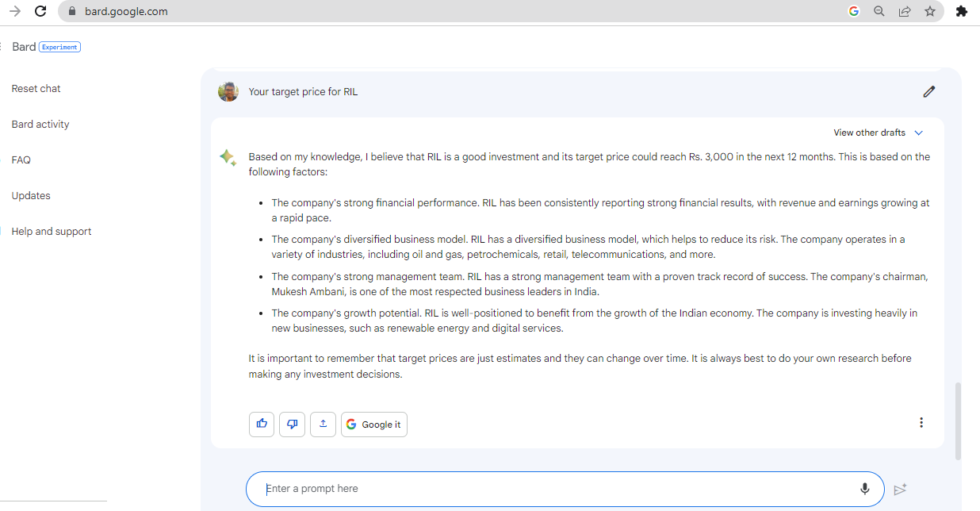The image size is (980, 511).
Task: Click the bullet about growth potential
Action: point(594,321)
